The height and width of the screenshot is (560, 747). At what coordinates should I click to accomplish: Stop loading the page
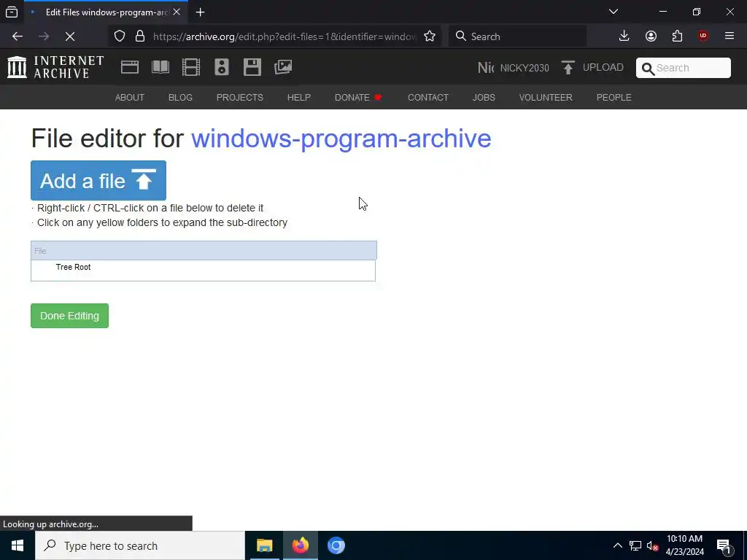pyautogui.click(x=70, y=36)
